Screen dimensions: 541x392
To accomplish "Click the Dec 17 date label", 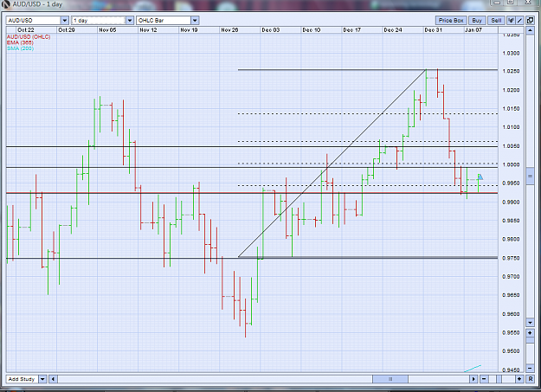I will 352,30.
